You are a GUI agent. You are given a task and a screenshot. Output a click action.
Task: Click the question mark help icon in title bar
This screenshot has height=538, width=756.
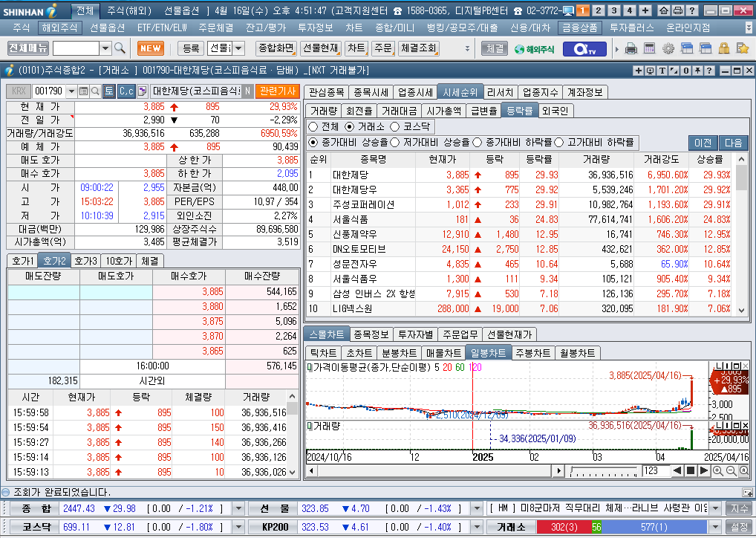click(x=692, y=10)
